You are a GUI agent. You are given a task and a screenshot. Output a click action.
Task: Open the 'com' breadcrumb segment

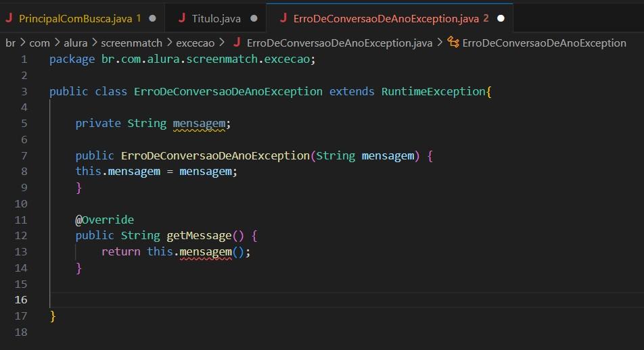[39, 43]
